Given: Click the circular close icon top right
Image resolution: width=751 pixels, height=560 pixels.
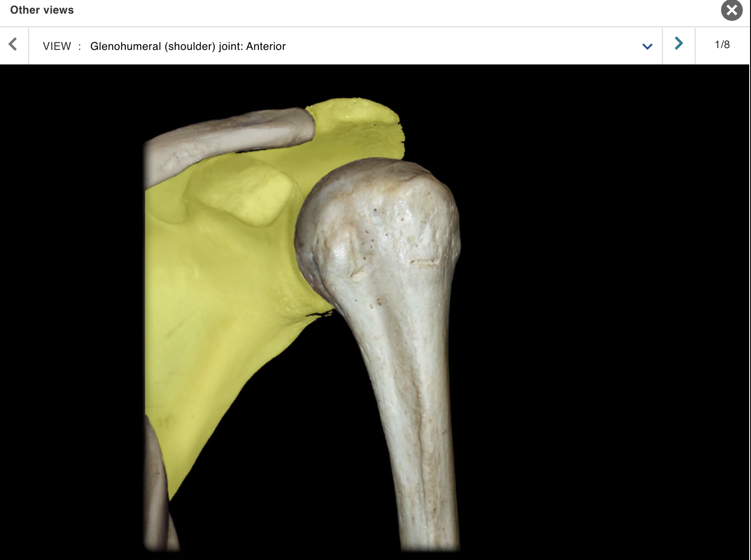Looking at the screenshot, I should (731, 10).
